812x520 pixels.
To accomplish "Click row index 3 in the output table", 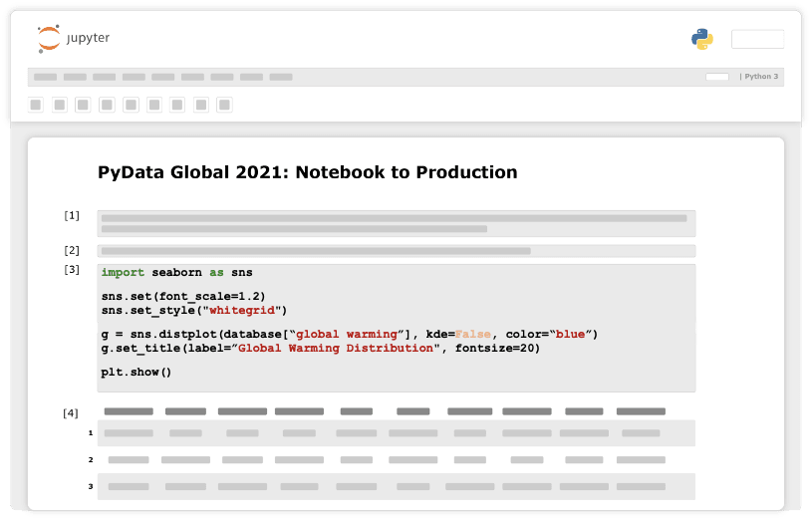I will 91,487.
